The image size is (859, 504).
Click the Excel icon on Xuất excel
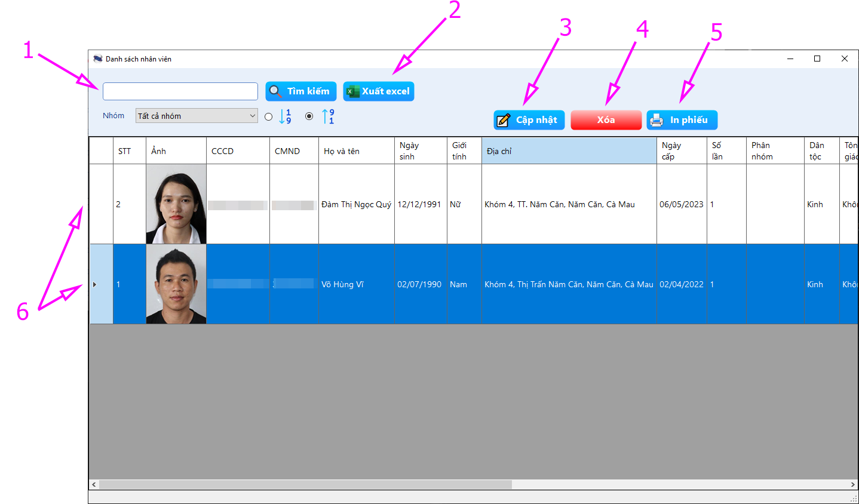click(352, 91)
